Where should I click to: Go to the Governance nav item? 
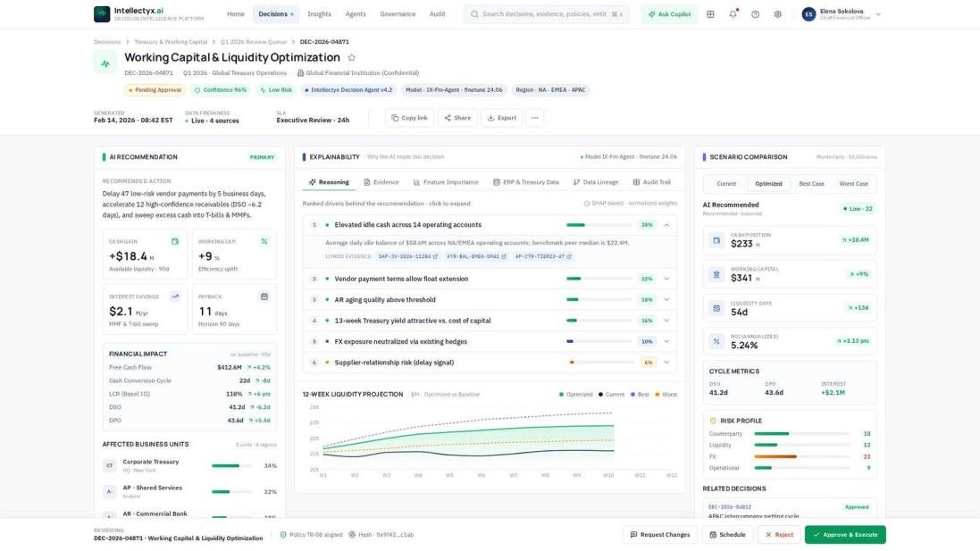[x=398, y=13]
